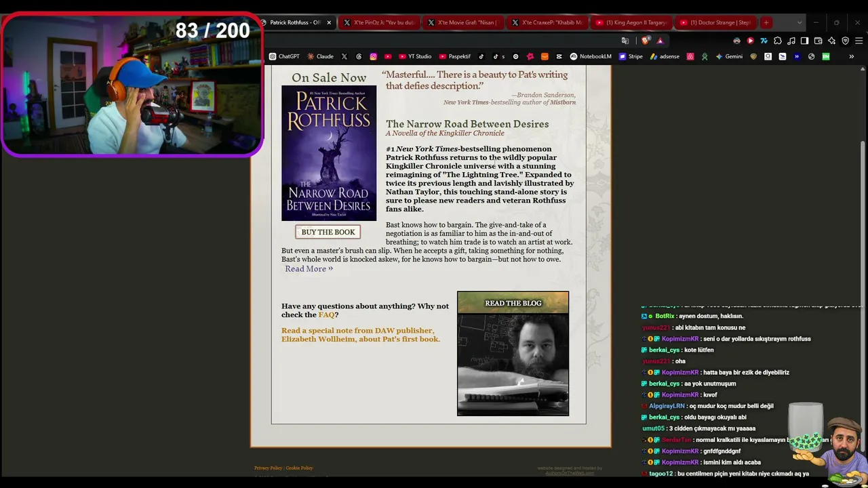Click "The Narrow Road Between Desires" heading

pyautogui.click(x=467, y=124)
